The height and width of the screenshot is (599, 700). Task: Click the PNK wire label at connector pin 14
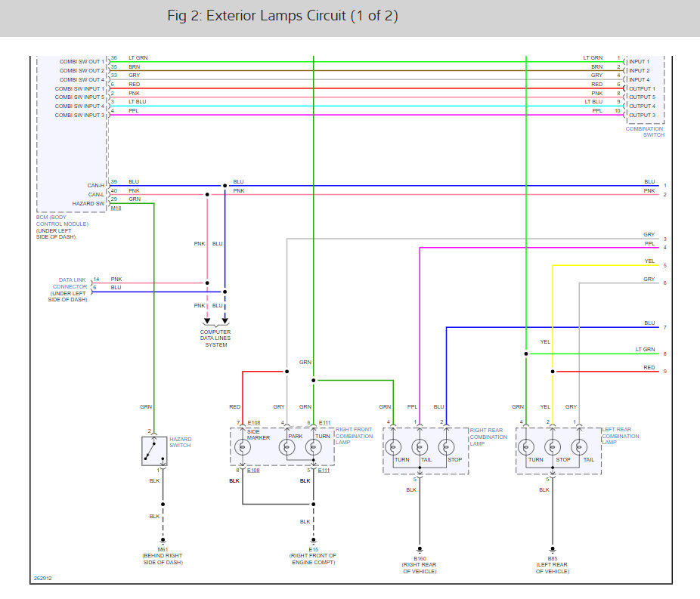click(116, 279)
